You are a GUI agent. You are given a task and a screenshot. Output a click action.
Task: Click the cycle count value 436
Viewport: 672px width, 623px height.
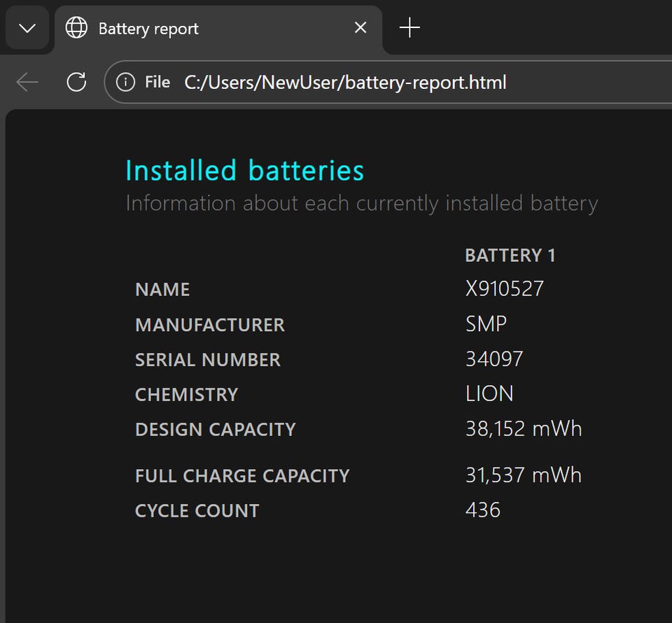pos(482,510)
